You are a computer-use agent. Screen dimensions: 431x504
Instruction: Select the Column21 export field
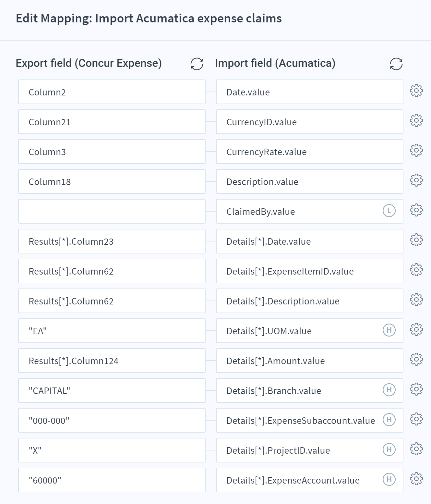click(112, 122)
